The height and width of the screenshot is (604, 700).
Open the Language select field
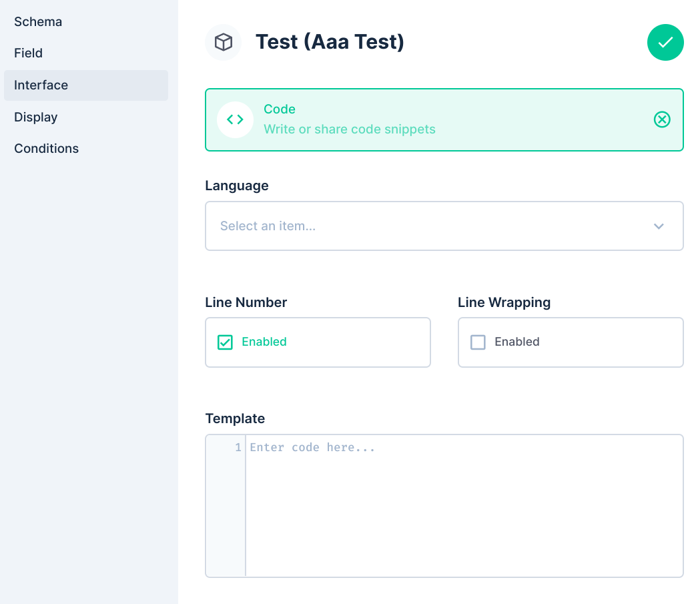point(444,226)
